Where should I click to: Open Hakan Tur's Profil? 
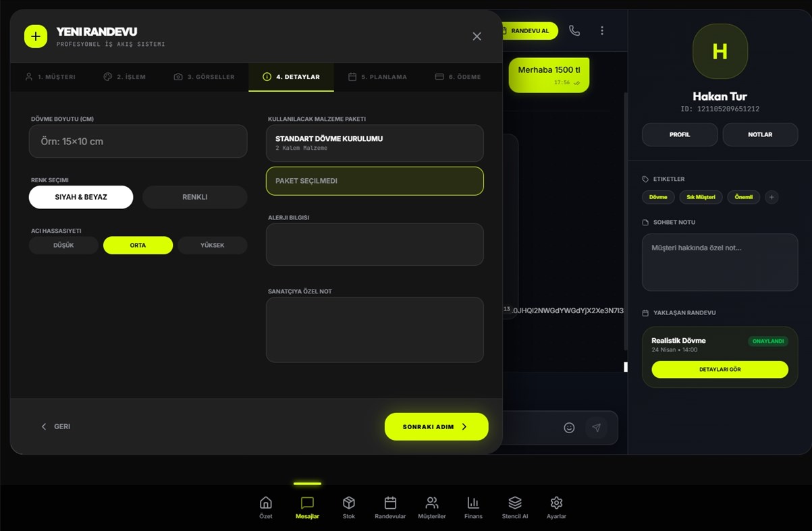pyautogui.click(x=680, y=134)
